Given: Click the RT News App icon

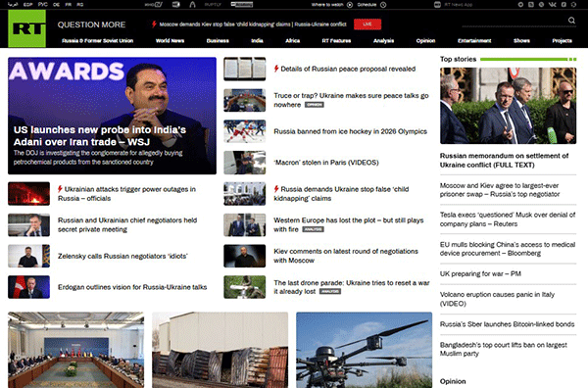Looking at the screenshot, I should (x=437, y=5).
